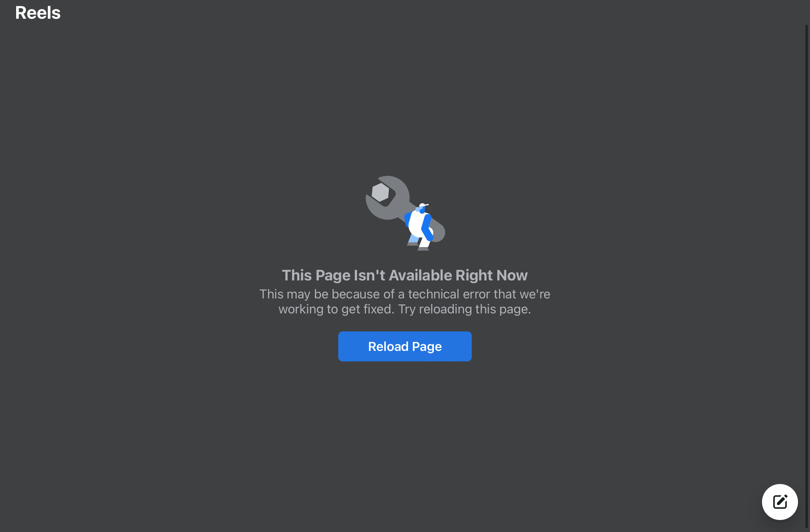Click the blue Reload Page button

pyautogui.click(x=405, y=346)
